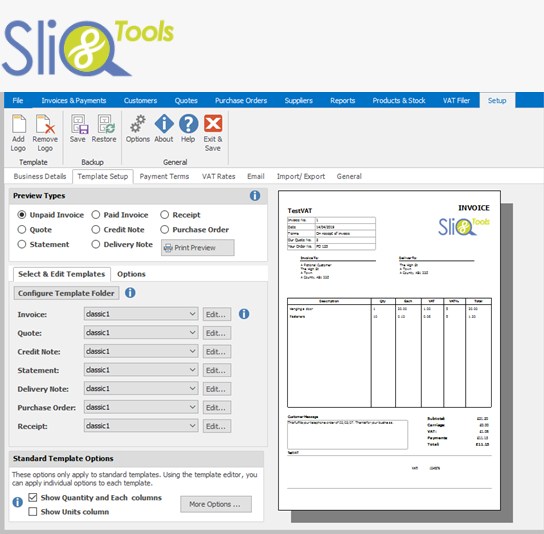The width and height of the screenshot is (544, 534).
Task: Click info icon beside Show Quantity checkbox
Action: pyautogui.click(x=18, y=502)
